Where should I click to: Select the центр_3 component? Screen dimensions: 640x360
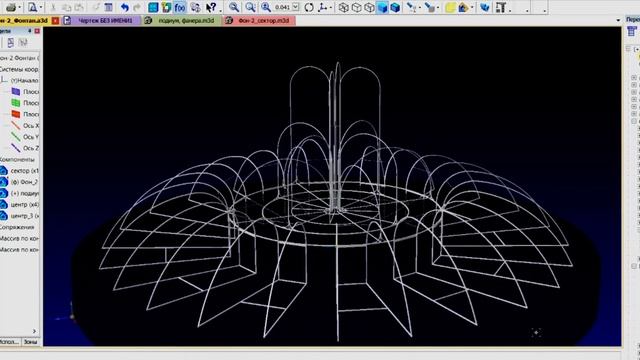pos(20,216)
